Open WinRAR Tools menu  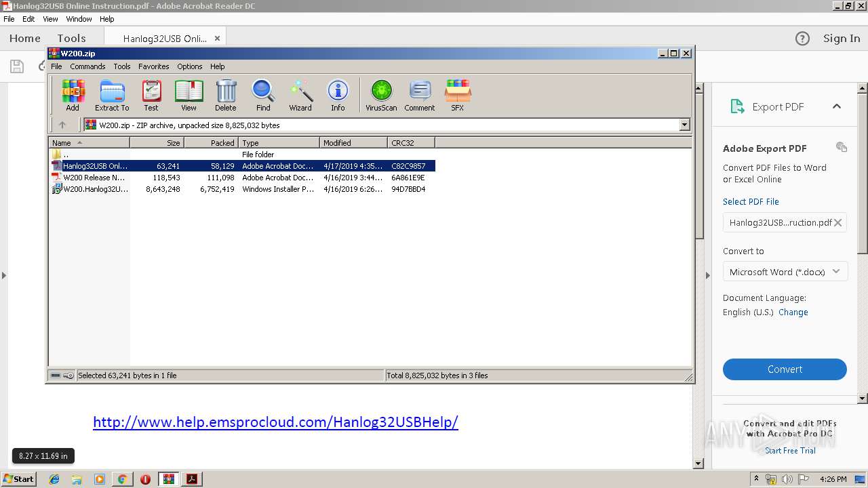(x=122, y=66)
